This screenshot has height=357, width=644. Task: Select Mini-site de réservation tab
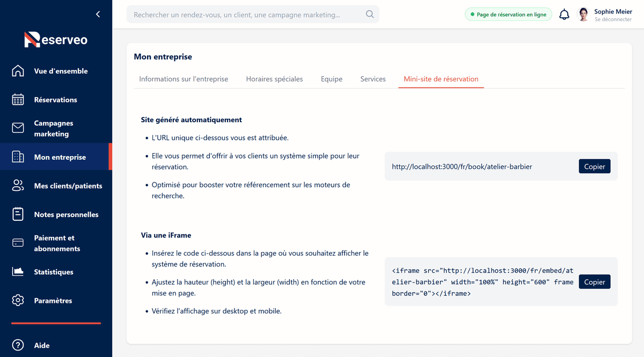441,79
